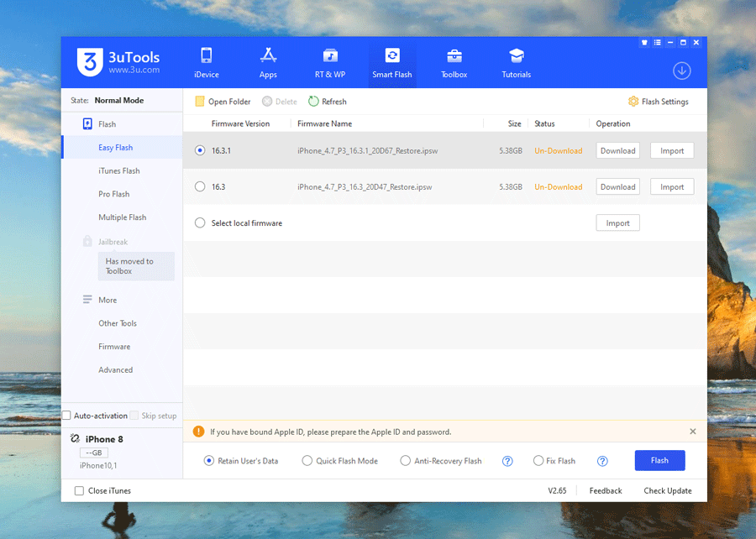
Task: Dismiss the Apple ID warning banner
Action: (693, 432)
